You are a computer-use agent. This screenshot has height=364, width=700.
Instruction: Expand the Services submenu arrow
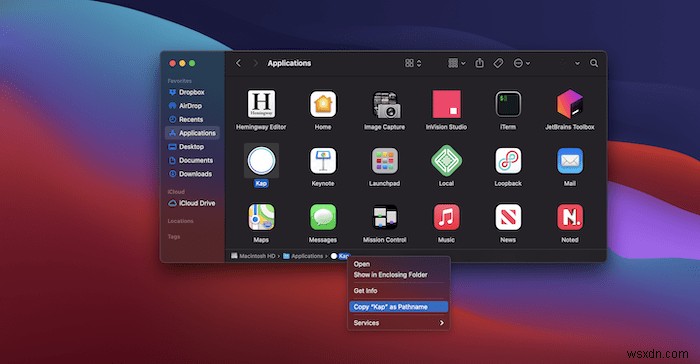[442, 323]
